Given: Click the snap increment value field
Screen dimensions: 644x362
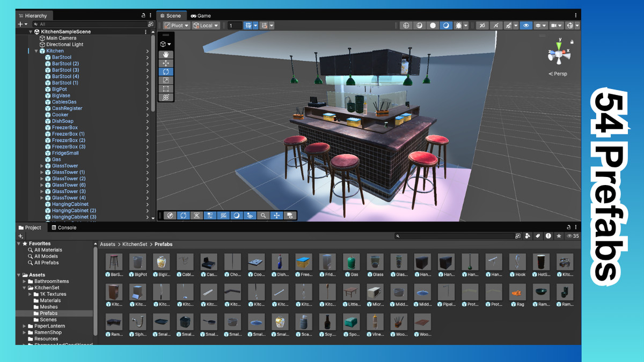Looking at the screenshot, I should click(235, 25).
